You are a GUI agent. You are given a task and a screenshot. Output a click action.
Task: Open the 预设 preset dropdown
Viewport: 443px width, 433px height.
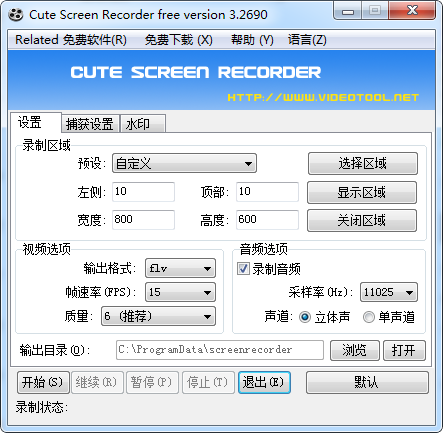(x=184, y=163)
